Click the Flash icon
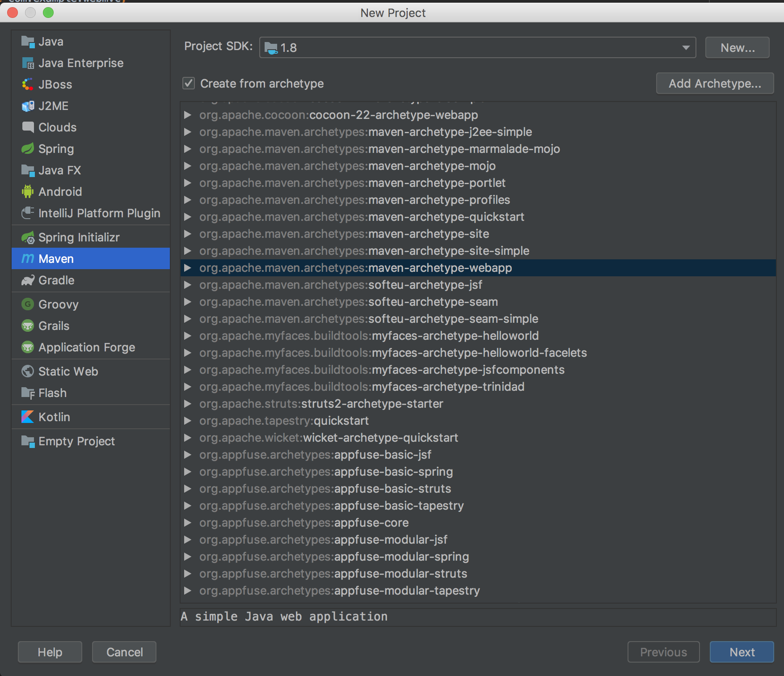Screen dimensions: 784x676 28,393
